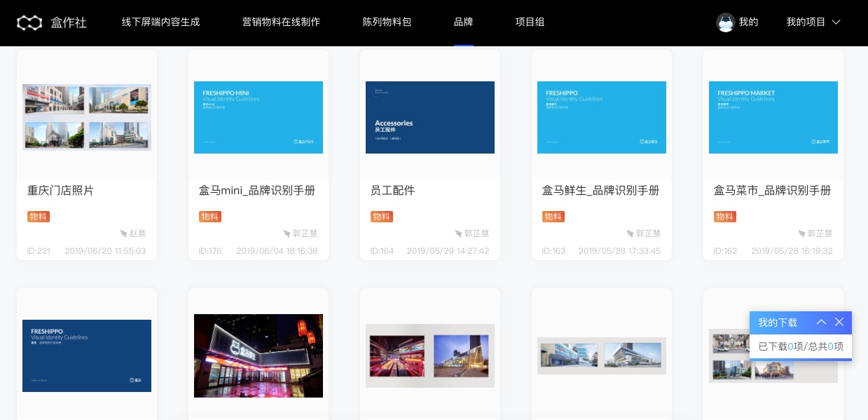Expand the 我的项目 dropdown
The image size is (868, 420).
click(813, 22)
